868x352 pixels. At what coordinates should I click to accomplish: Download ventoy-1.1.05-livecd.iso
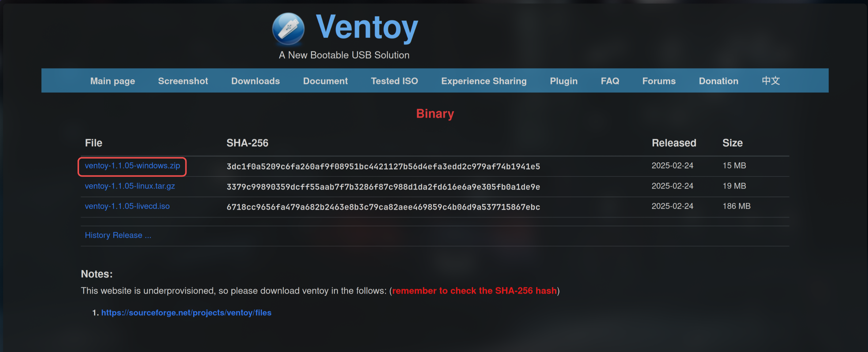(x=127, y=206)
